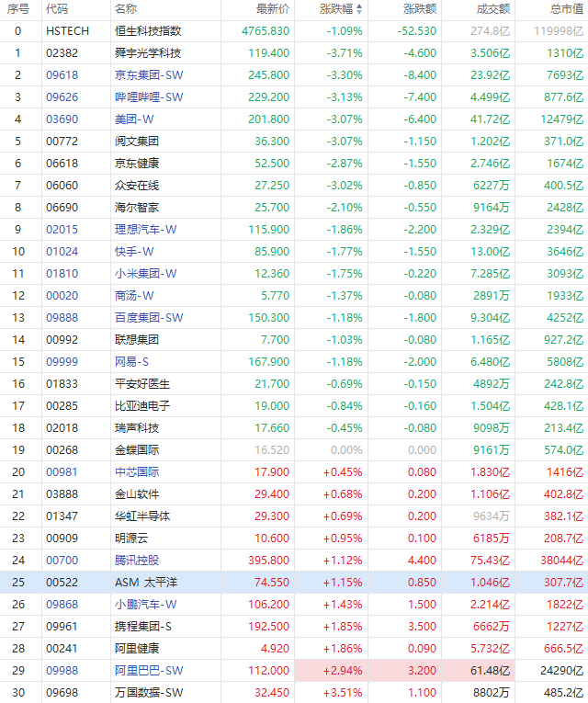Click the -52.530 change amount
Image resolution: width=588 pixels, height=703 pixels.
coord(417,31)
